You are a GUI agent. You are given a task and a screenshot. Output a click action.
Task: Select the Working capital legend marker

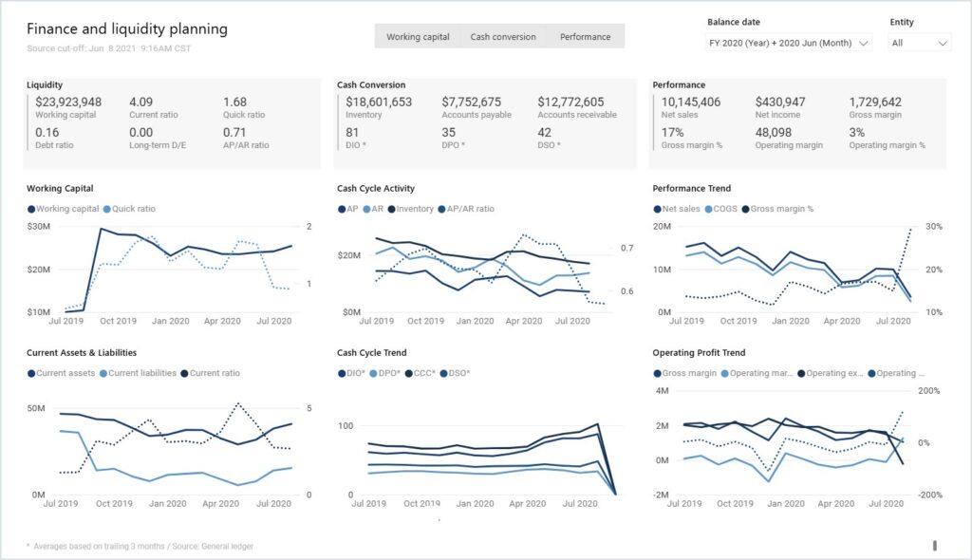point(31,209)
